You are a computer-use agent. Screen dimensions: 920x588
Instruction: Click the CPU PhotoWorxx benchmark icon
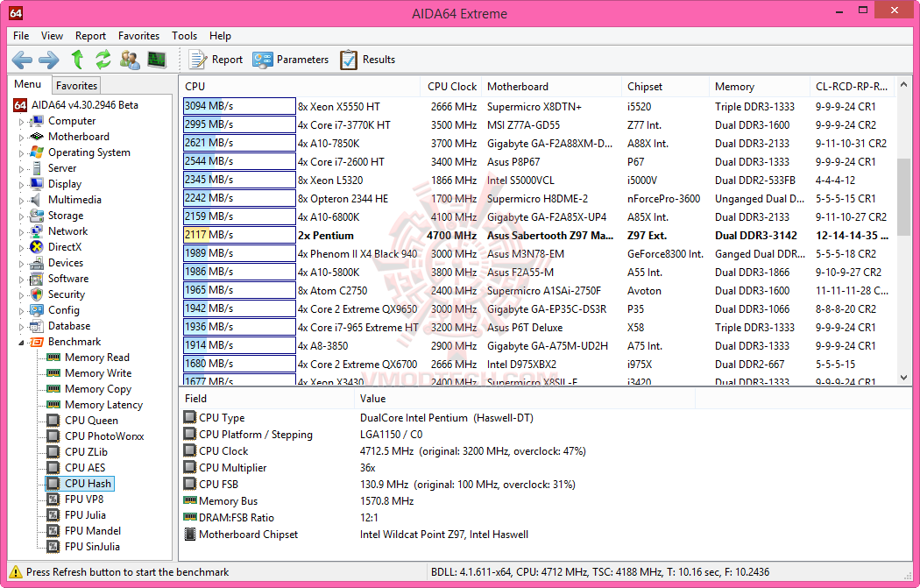coord(53,436)
